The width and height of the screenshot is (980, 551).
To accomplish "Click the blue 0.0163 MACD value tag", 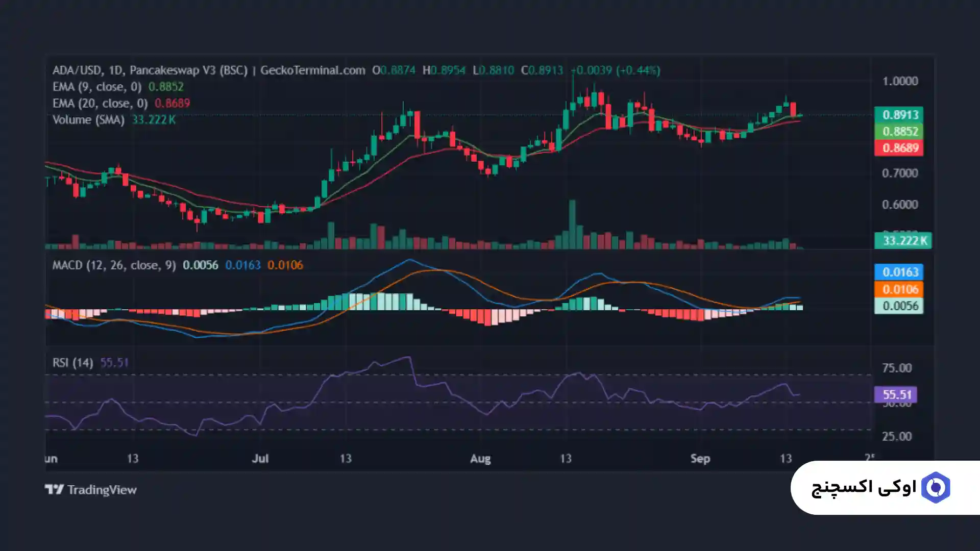I will (899, 272).
